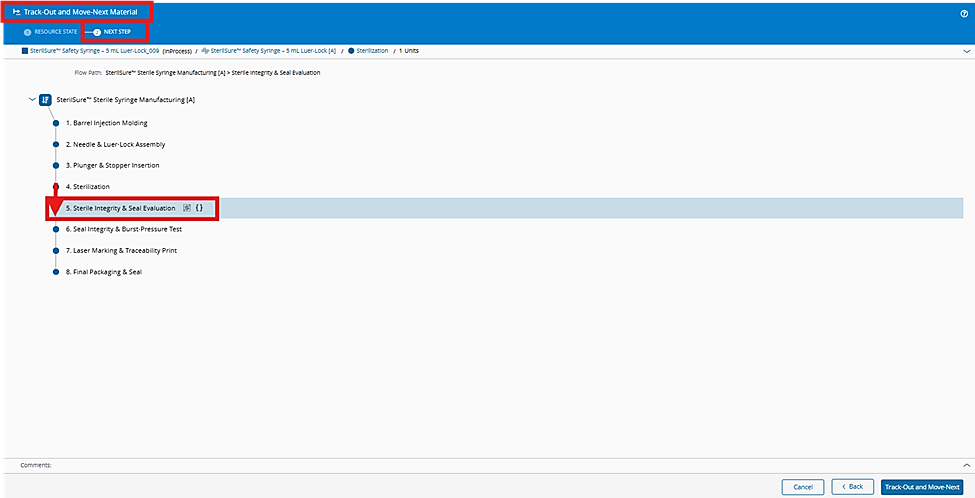Viewport: 975px width, 498px height.
Task: Select step 7. Laser Marking & Traceability Print
Action: pos(122,251)
